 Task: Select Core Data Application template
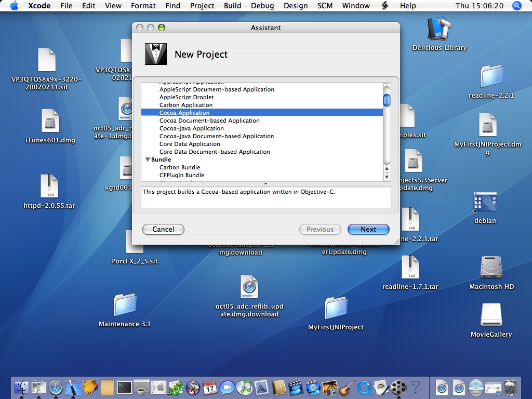[x=190, y=144]
